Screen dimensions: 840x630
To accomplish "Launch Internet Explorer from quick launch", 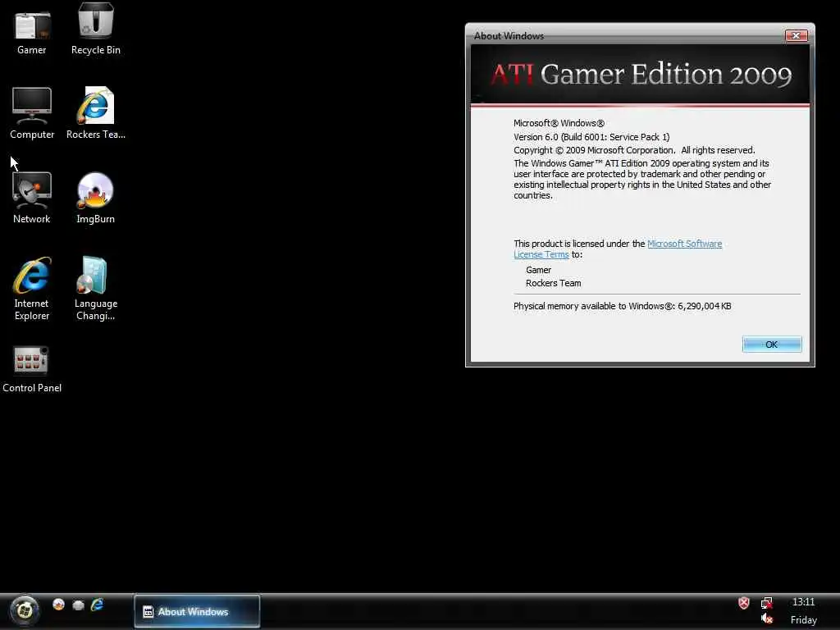I will (97, 605).
